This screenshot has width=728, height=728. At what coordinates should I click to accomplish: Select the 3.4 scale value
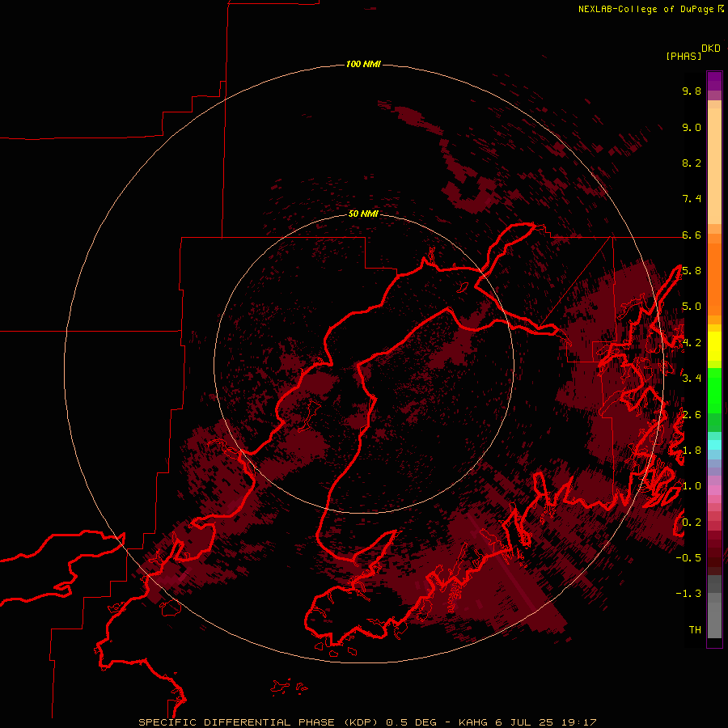point(692,379)
